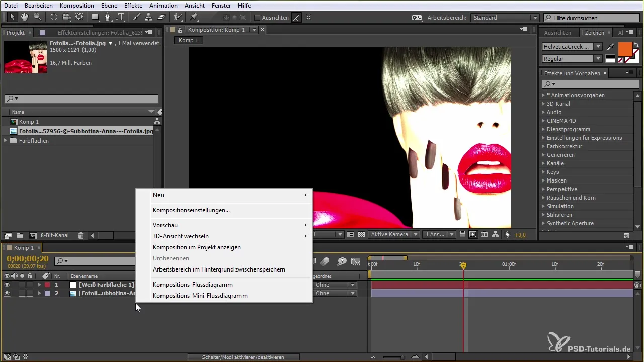Select the Brush tool
The height and width of the screenshot is (362, 644).
point(136,17)
